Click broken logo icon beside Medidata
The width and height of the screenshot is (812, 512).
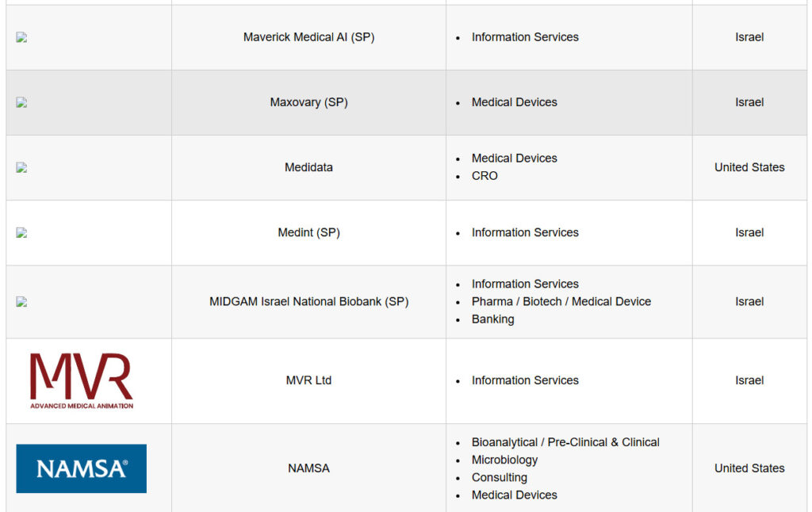point(21,168)
